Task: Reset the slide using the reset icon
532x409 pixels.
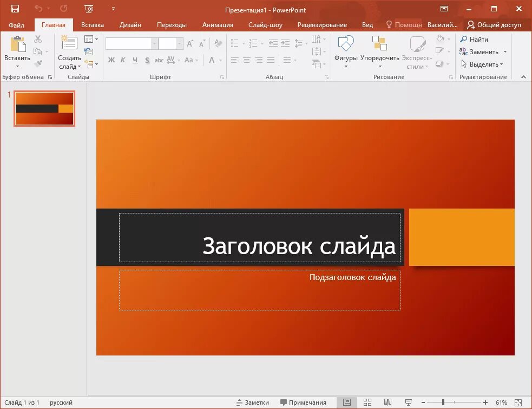Action: click(x=89, y=51)
